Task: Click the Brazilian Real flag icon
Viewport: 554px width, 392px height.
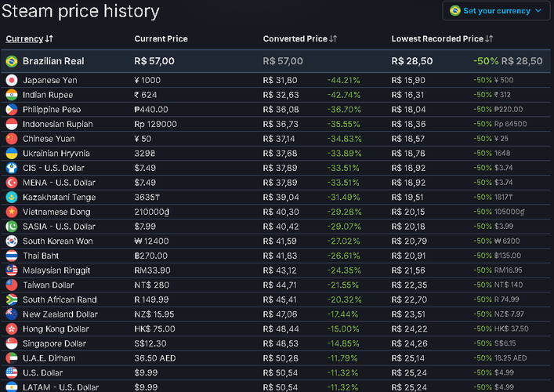Action: pos(12,61)
